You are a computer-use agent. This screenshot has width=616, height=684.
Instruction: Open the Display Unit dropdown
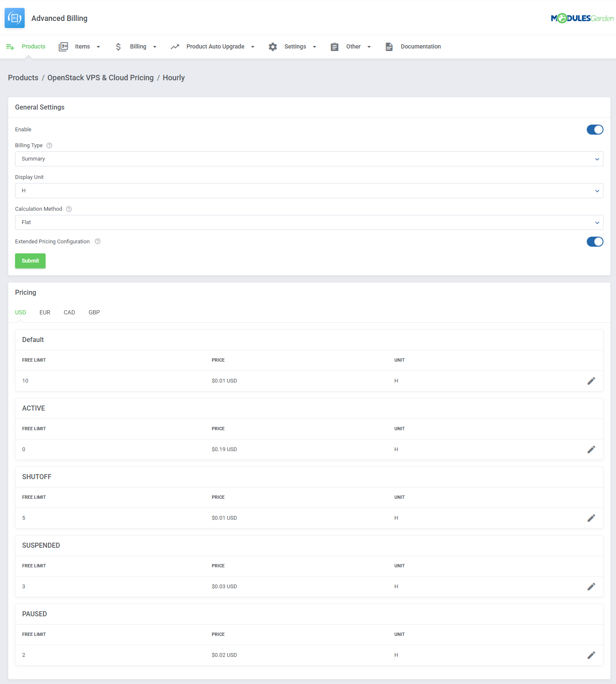click(309, 191)
